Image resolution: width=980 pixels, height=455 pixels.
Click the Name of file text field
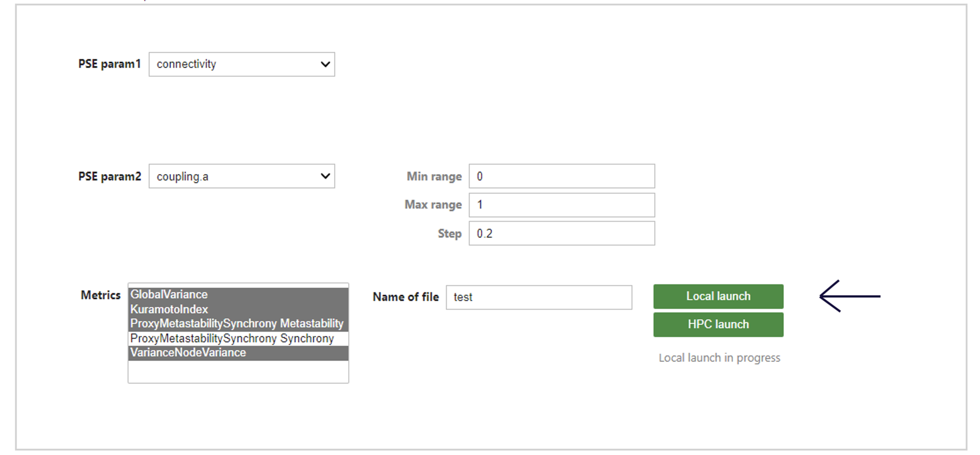[538, 297]
